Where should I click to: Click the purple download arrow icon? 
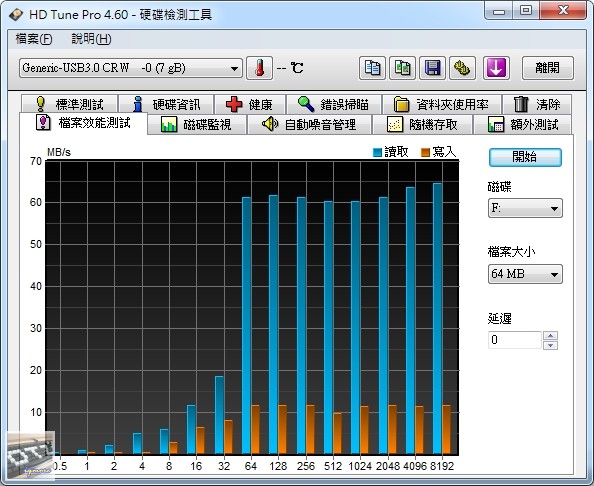(496, 68)
